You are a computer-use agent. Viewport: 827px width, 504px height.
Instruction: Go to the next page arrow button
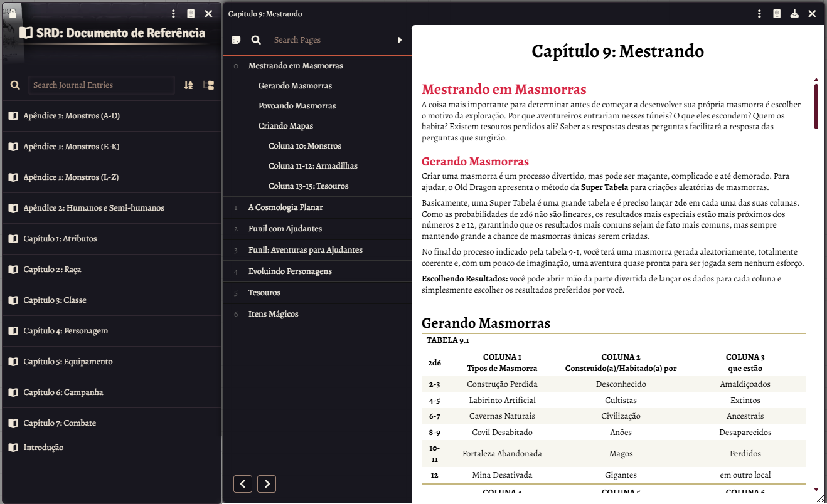tap(267, 484)
